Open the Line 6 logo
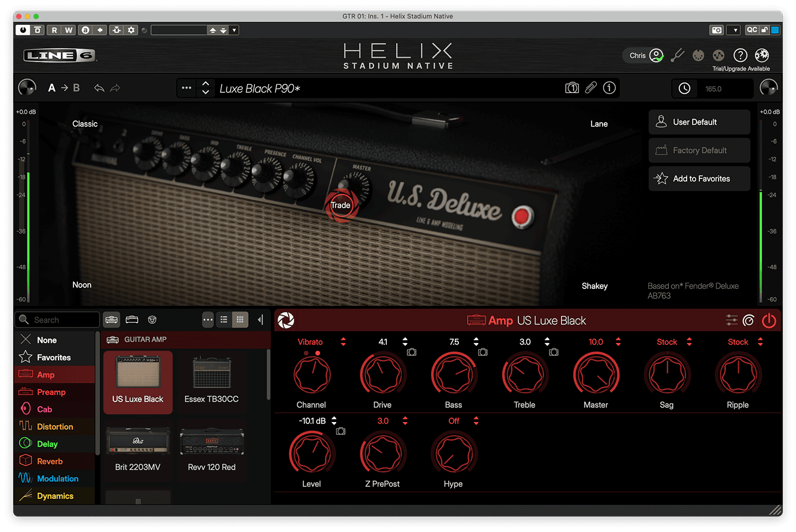Image resolution: width=796 pixels, height=532 pixels. [x=60, y=55]
